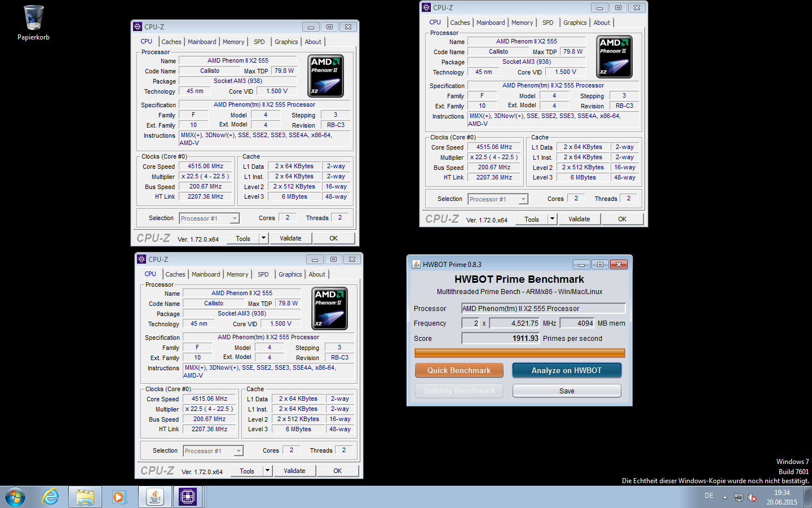Viewport: 812px width, 508px height.
Task: Save the HWBOT Prime result
Action: pyautogui.click(x=567, y=391)
